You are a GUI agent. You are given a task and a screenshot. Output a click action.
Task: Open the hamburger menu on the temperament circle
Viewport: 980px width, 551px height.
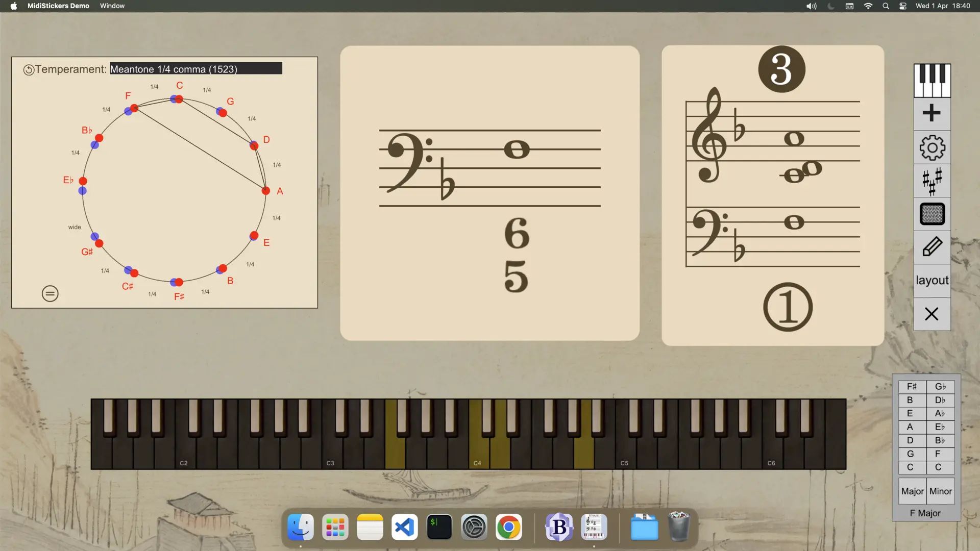(x=50, y=293)
